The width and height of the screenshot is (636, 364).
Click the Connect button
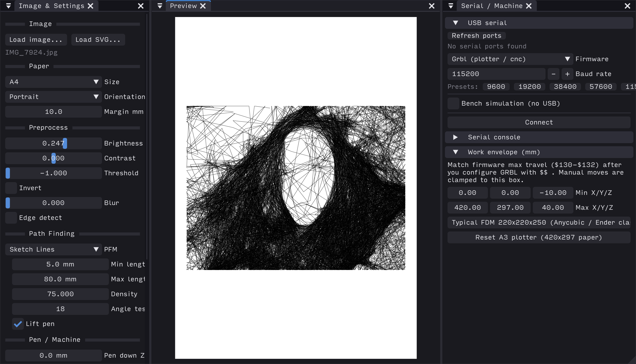[539, 122]
